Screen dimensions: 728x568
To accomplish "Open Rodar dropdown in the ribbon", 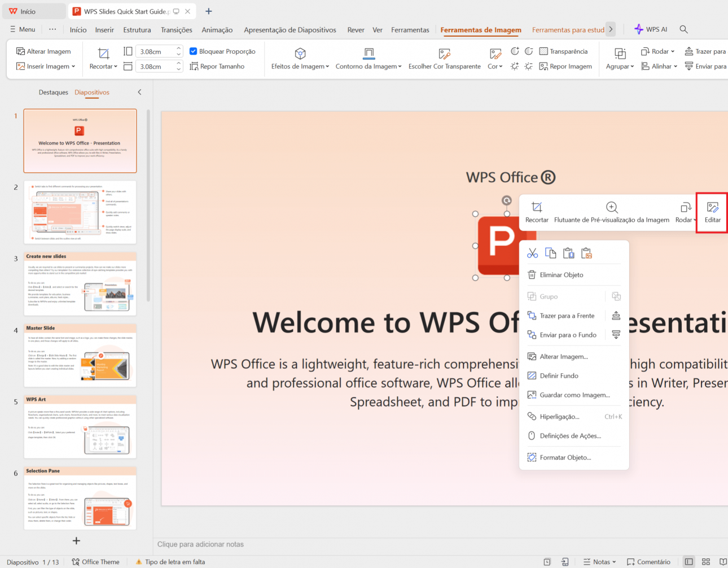I will 657,51.
